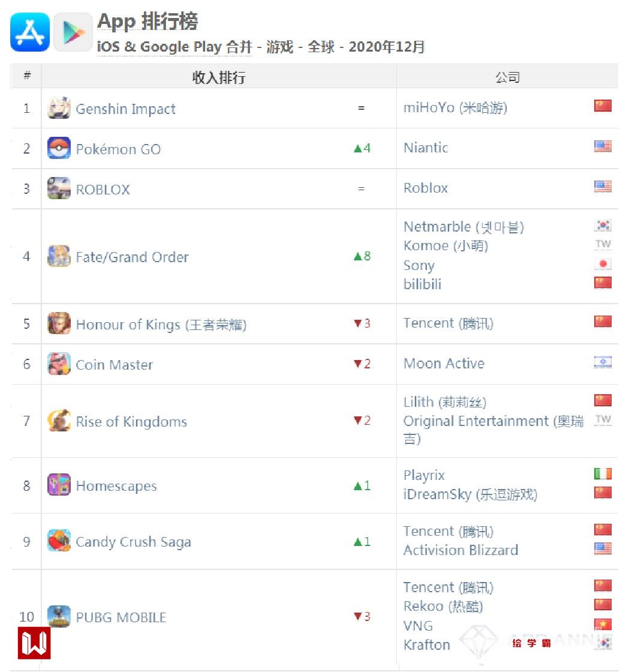
Task: Open the Genshin Impact game icon
Action: pyautogui.click(x=59, y=108)
